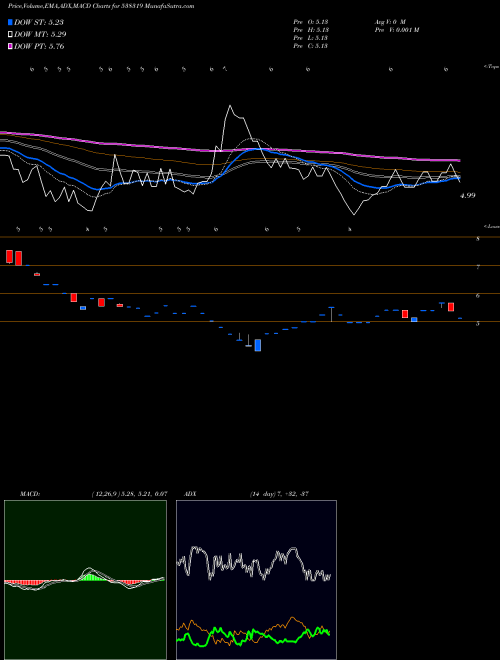
Task: Click the '<Tops' marker label
Action: click(x=492, y=67)
